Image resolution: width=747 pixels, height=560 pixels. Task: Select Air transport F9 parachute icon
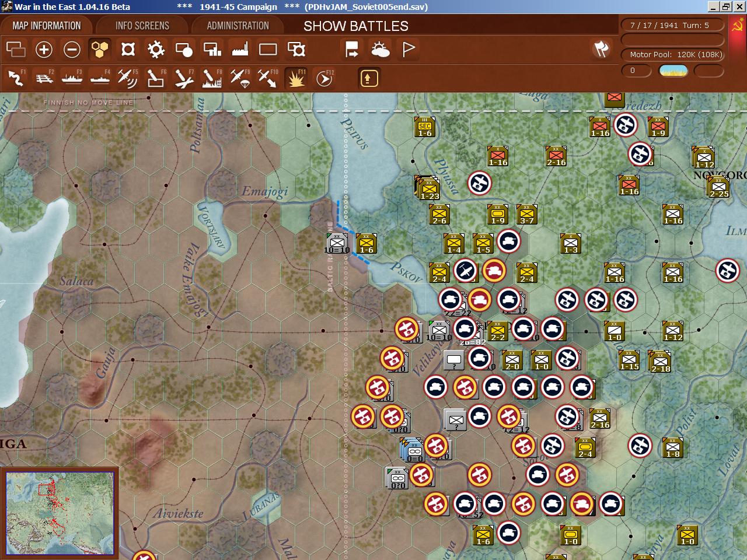tap(240, 78)
